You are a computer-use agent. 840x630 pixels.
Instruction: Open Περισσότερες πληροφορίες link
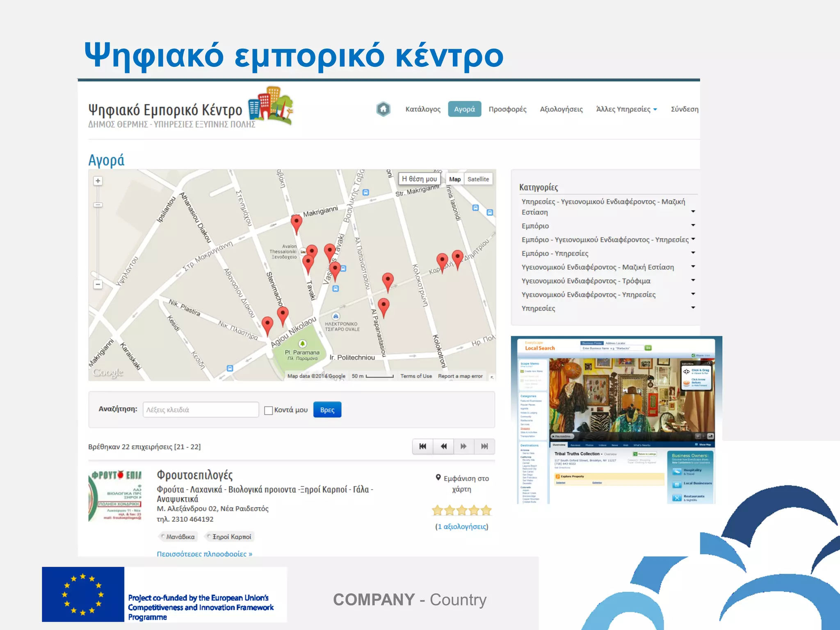tap(204, 554)
